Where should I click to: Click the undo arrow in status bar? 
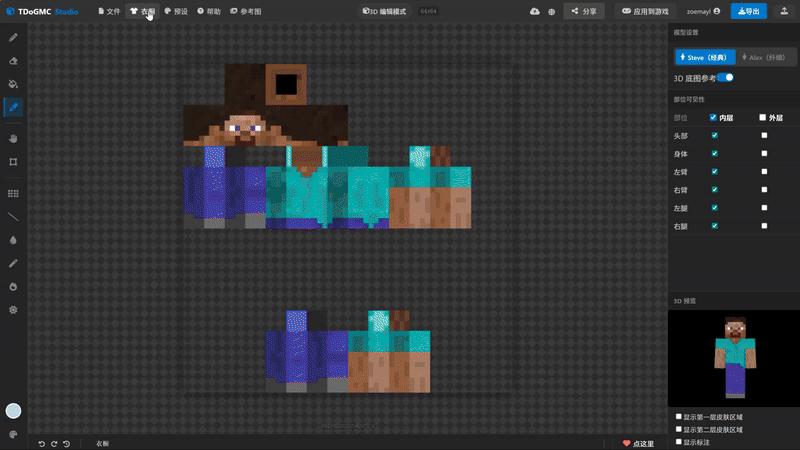41,444
